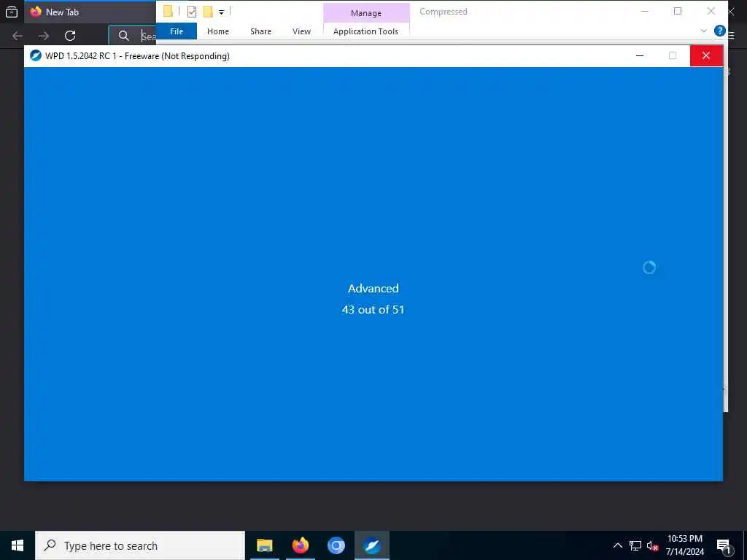Click the Advanced progress label
Viewport: 747px width, 560px height.
tap(373, 289)
